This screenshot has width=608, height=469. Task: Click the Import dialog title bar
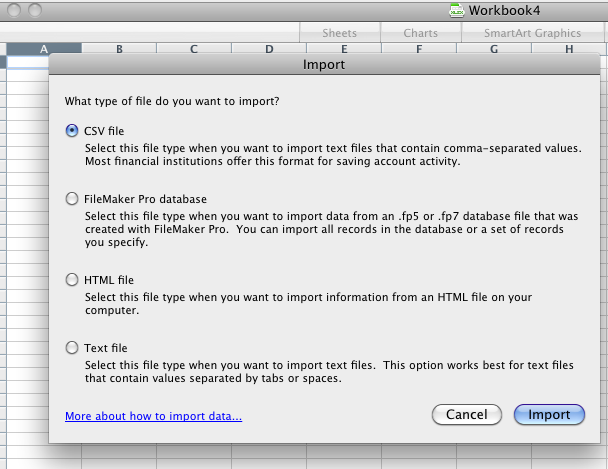click(x=324, y=64)
